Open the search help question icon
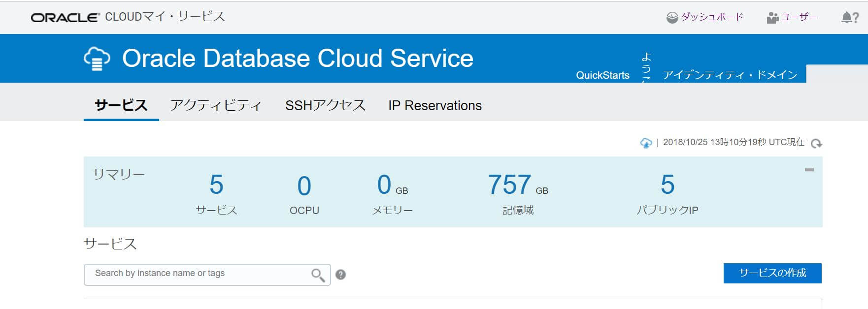The width and height of the screenshot is (868, 309). coord(340,275)
